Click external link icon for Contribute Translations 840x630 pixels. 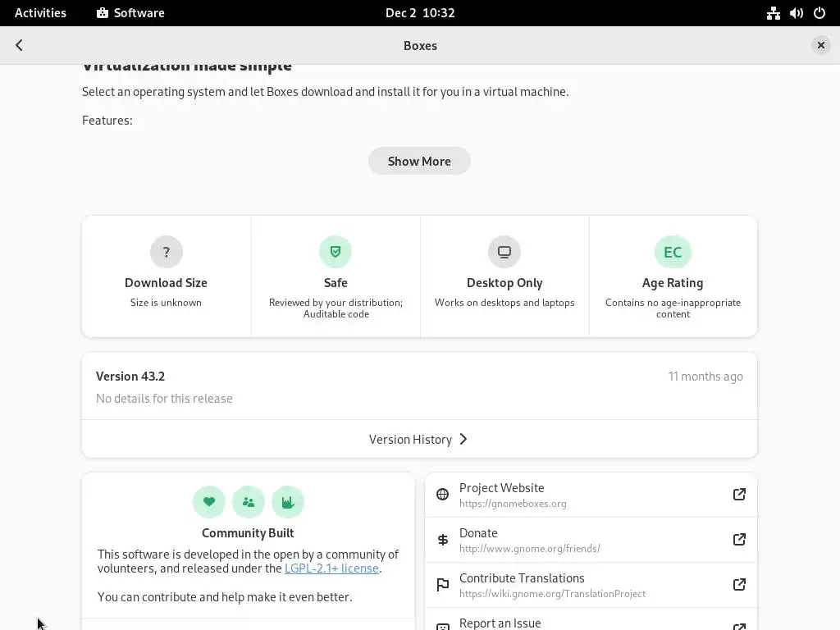739,584
